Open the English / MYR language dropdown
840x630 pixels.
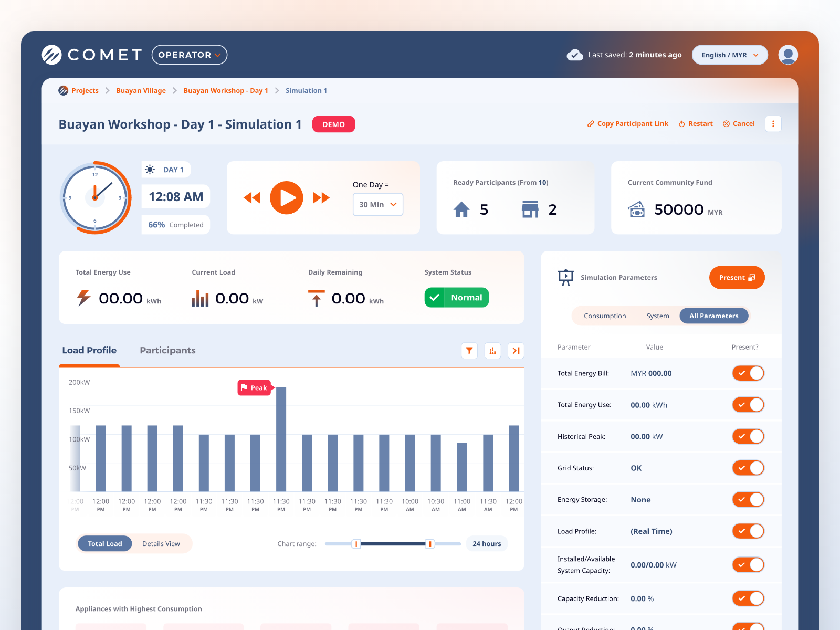(x=730, y=55)
